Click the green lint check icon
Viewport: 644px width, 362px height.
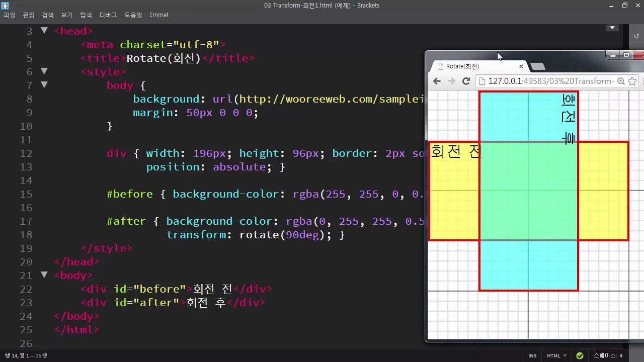tap(580, 356)
